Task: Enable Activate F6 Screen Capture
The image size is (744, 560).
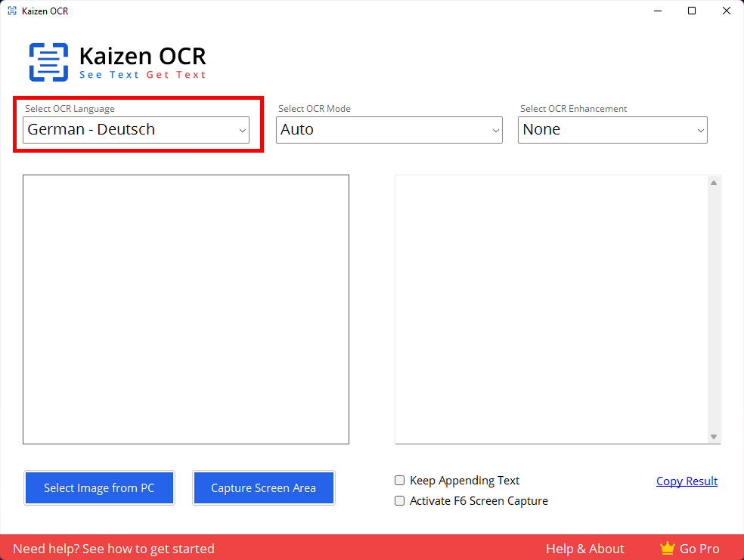Action: [x=399, y=500]
